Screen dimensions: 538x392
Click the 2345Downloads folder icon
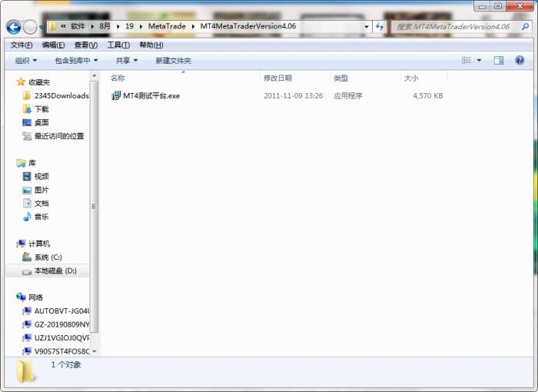[26, 95]
